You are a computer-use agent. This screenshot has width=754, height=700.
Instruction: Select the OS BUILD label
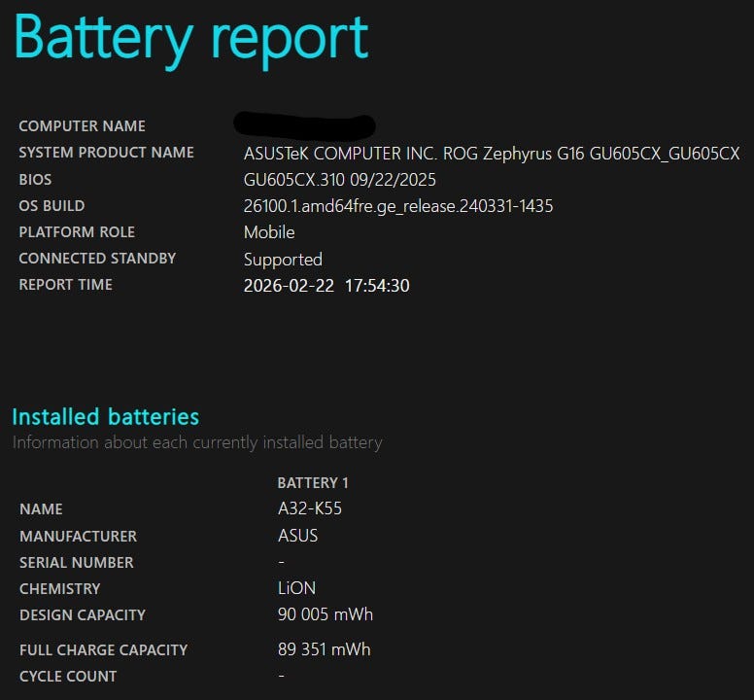[51, 206]
